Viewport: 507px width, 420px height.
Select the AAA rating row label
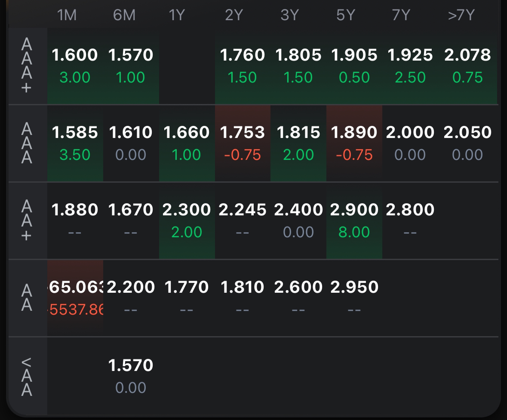click(27, 143)
